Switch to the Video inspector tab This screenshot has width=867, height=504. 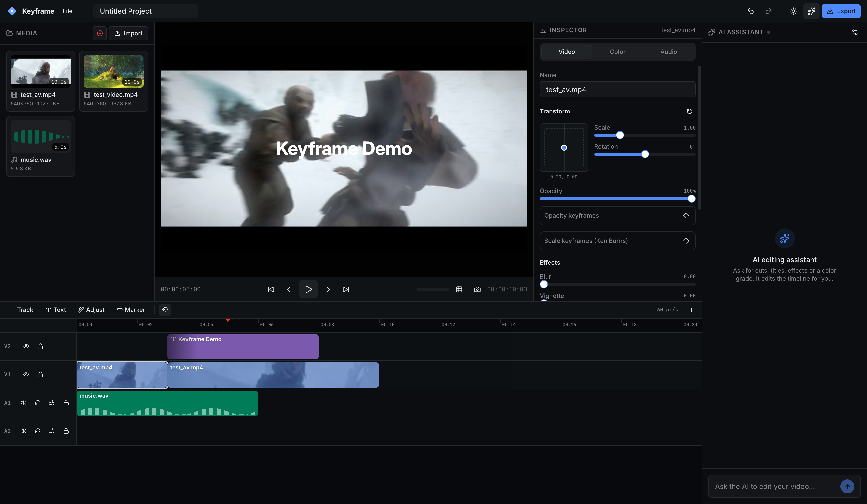(566, 52)
